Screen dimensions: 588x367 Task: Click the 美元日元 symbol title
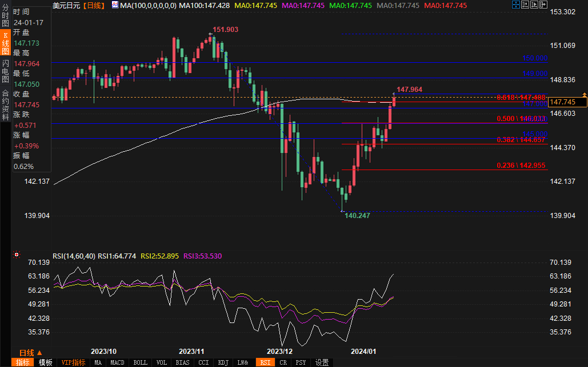[66, 5]
